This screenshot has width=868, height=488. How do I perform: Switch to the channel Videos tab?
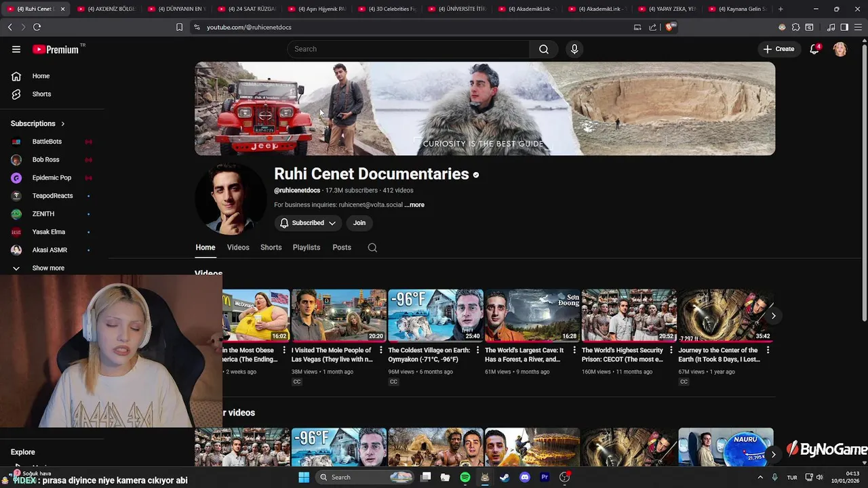(x=238, y=247)
